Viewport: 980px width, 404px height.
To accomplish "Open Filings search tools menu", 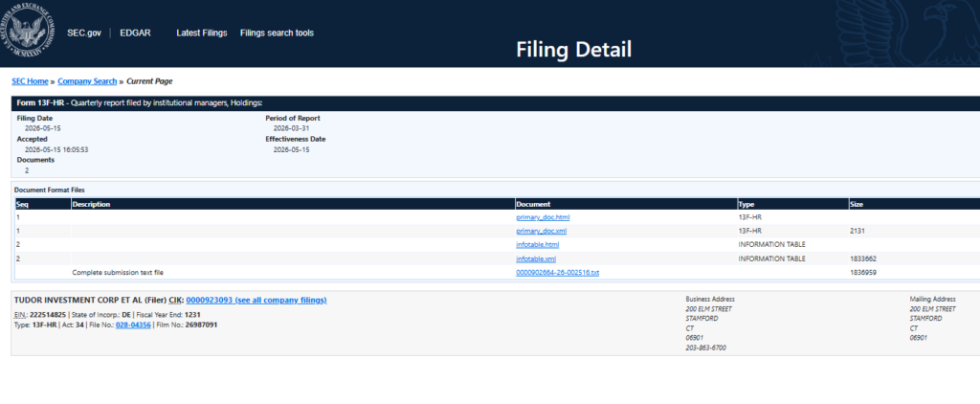I will (277, 34).
